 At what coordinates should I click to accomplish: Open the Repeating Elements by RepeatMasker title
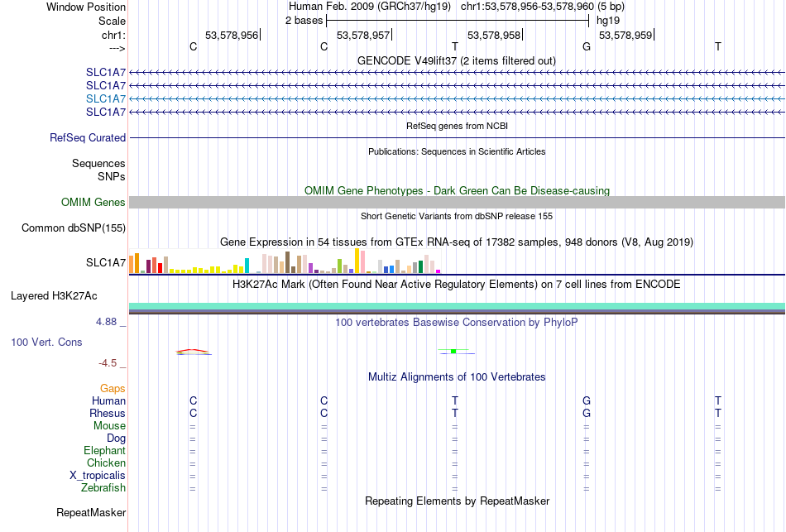pyautogui.click(x=458, y=501)
